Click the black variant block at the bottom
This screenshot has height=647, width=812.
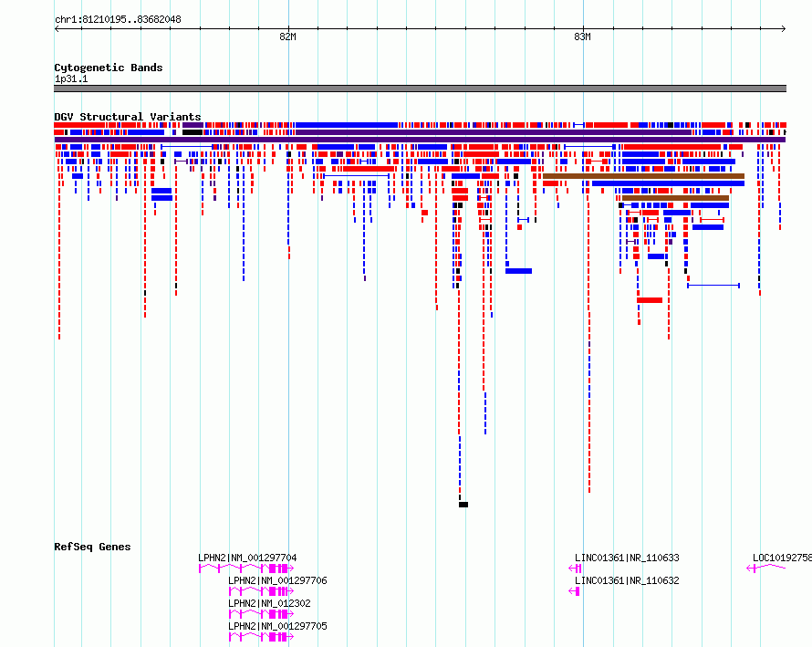click(x=463, y=505)
